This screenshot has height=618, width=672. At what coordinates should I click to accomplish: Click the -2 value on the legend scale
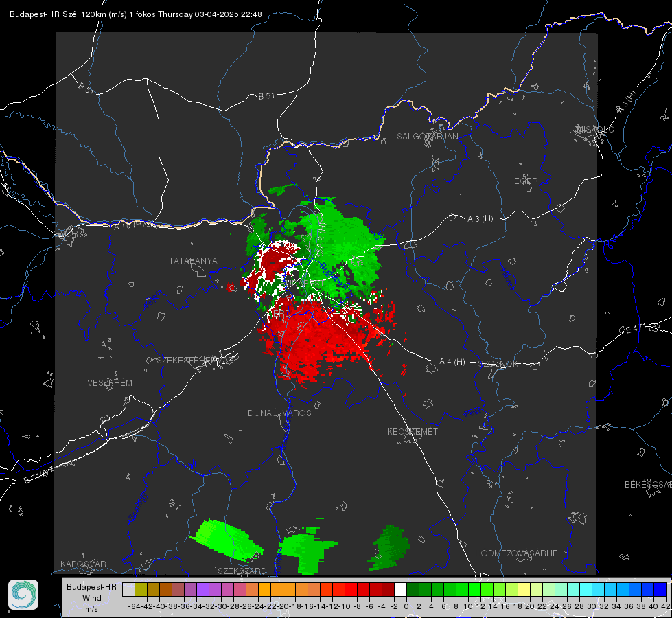point(394,606)
